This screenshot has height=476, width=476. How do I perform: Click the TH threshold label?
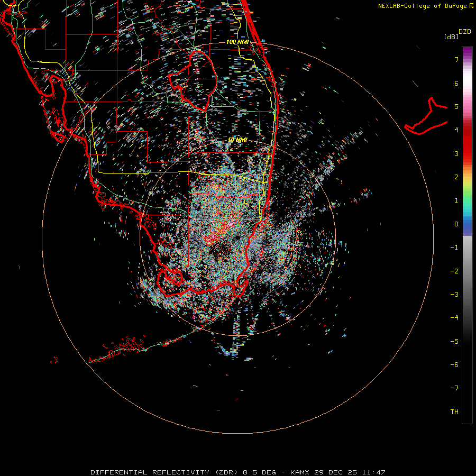click(454, 412)
